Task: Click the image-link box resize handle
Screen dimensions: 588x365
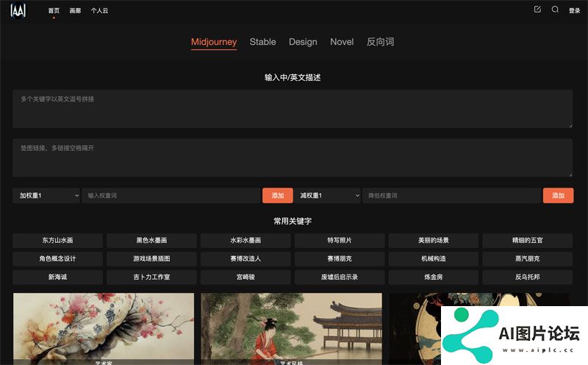Action: coord(570,174)
